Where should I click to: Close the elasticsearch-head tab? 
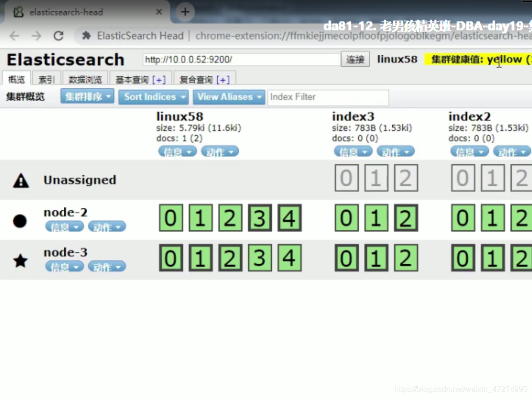pos(159,12)
